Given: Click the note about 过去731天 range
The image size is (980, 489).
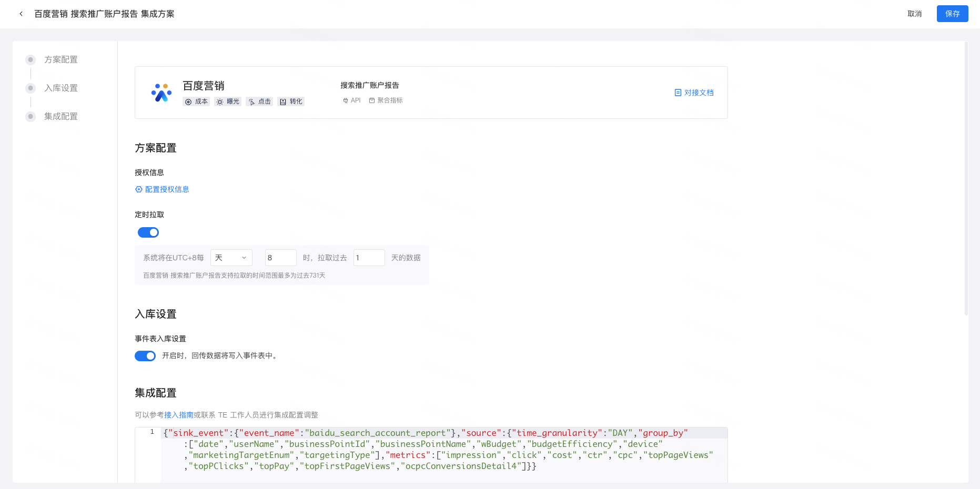Looking at the screenshot, I should coord(235,276).
